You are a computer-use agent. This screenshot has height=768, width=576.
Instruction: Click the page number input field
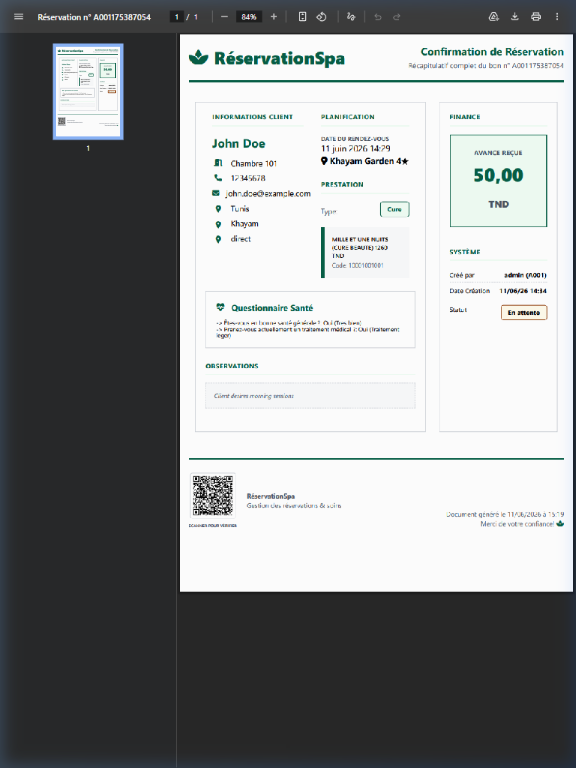[x=176, y=17]
